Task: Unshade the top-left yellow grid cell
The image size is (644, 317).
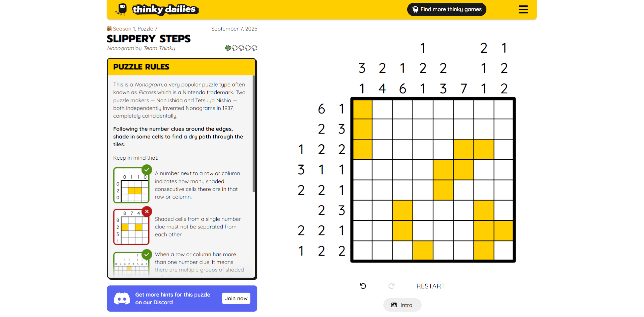Action: pos(362,109)
